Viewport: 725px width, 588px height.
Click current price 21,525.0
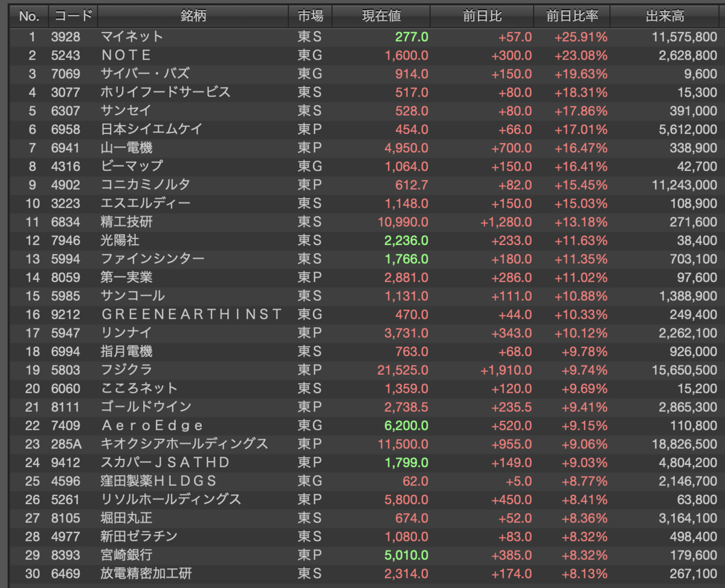click(x=402, y=370)
